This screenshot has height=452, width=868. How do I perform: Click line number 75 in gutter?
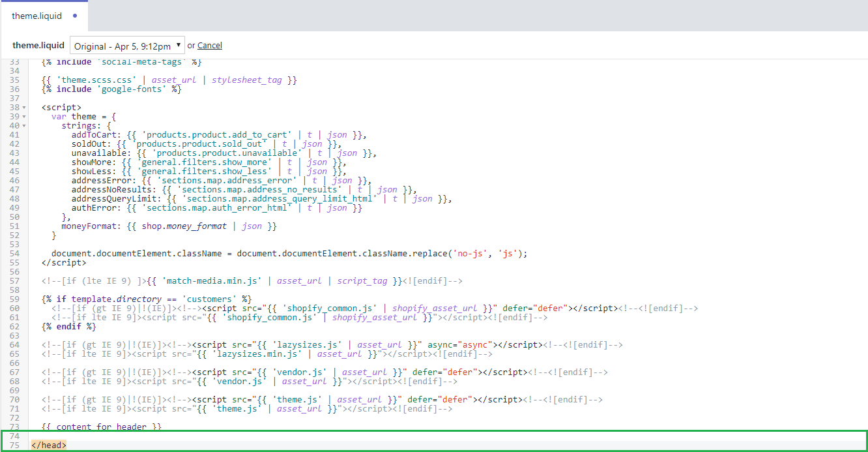tap(15, 445)
